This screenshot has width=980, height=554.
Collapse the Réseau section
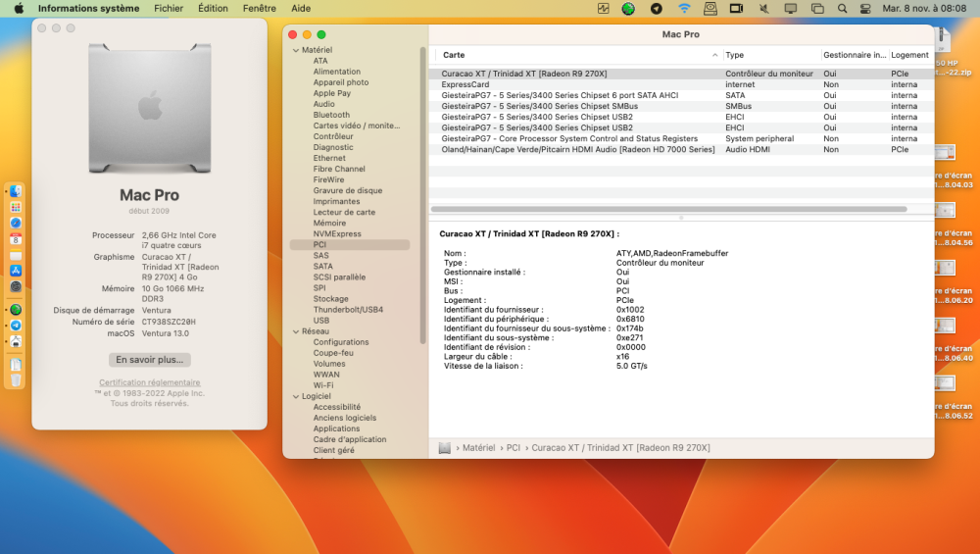pyautogui.click(x=296, y=331)
